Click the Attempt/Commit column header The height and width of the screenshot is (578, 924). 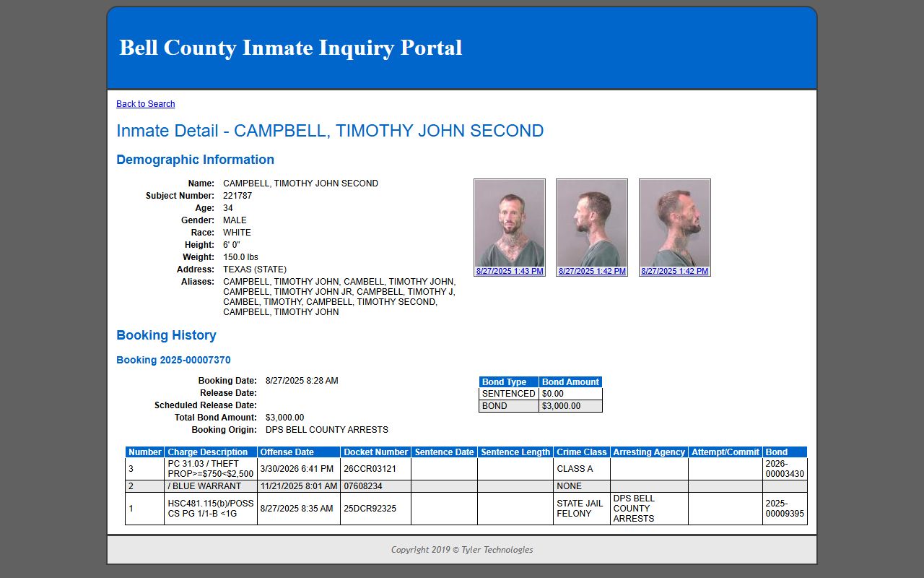(x=725, y=452)
